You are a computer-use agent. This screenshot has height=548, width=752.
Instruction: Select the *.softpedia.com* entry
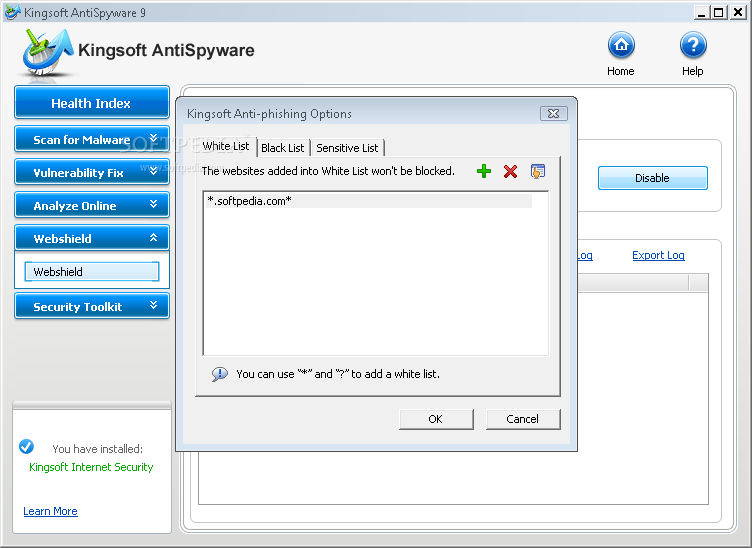point(368,201)
